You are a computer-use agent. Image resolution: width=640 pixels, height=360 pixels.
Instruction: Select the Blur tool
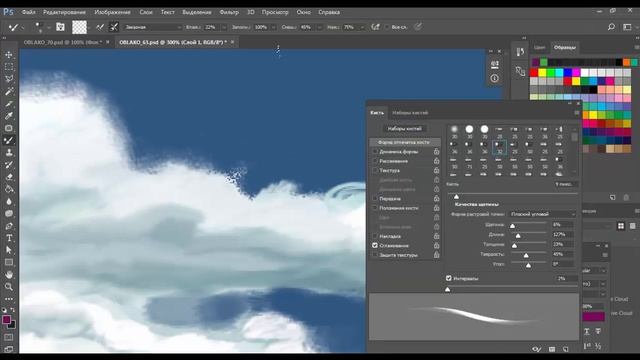(x=9, y=201)
